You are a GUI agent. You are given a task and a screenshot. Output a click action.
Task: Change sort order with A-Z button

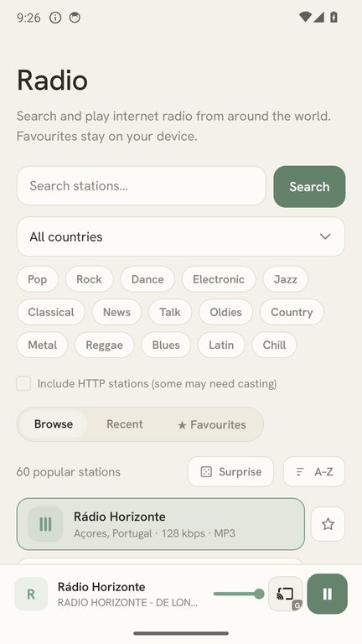(314, 471)
